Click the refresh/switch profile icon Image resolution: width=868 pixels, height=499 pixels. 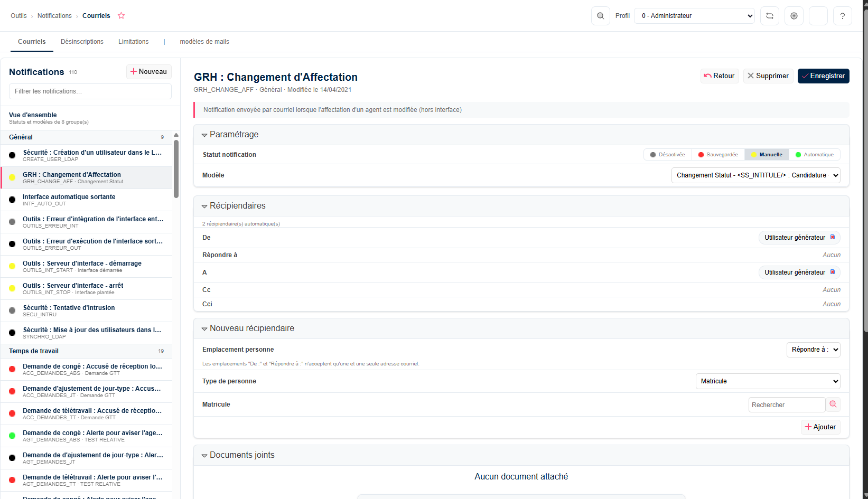(x=770, y=16)
